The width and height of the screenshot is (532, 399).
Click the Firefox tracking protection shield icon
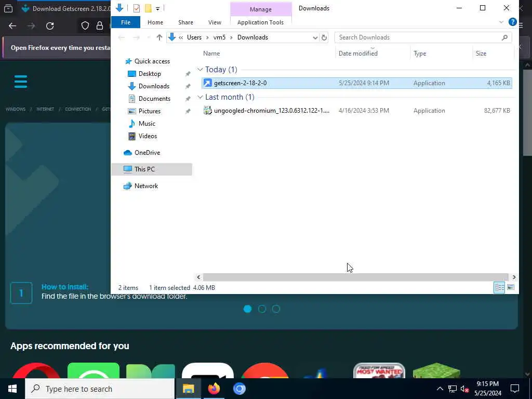[x=85, y=26]
